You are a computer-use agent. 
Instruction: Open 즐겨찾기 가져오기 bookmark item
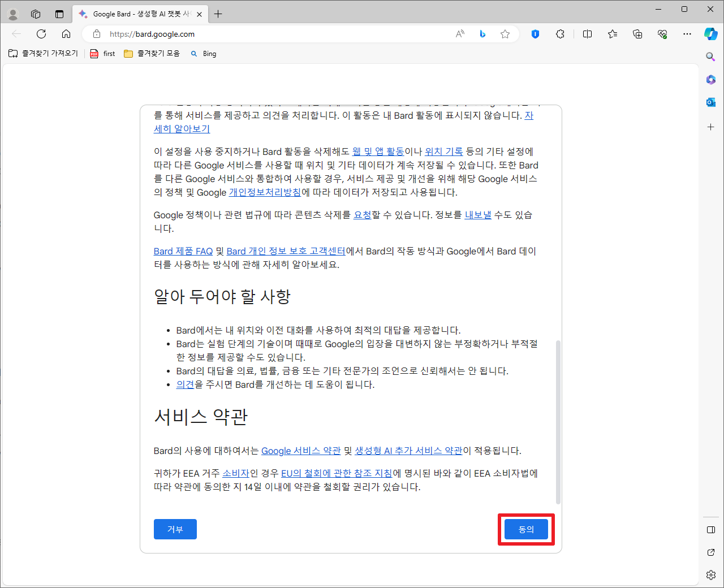coord(43,53)
